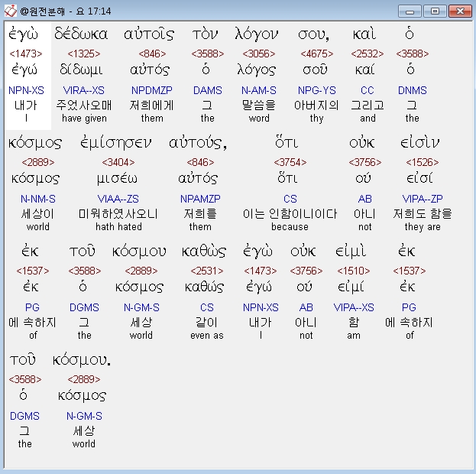Click the Greek word εἰσὶν
This screenshot has width=476, height=474.
click(x=419, y=142)
